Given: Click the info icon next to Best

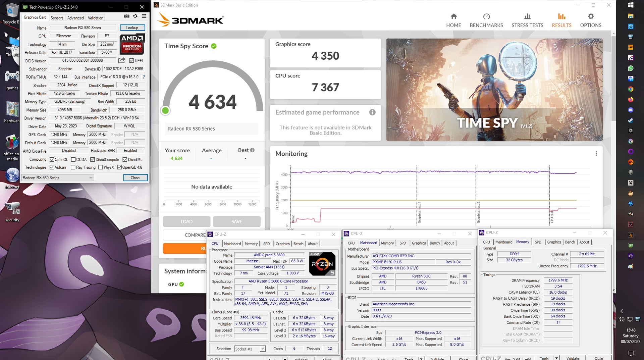Looking at the screenshot, I should [x=252, y=150].
